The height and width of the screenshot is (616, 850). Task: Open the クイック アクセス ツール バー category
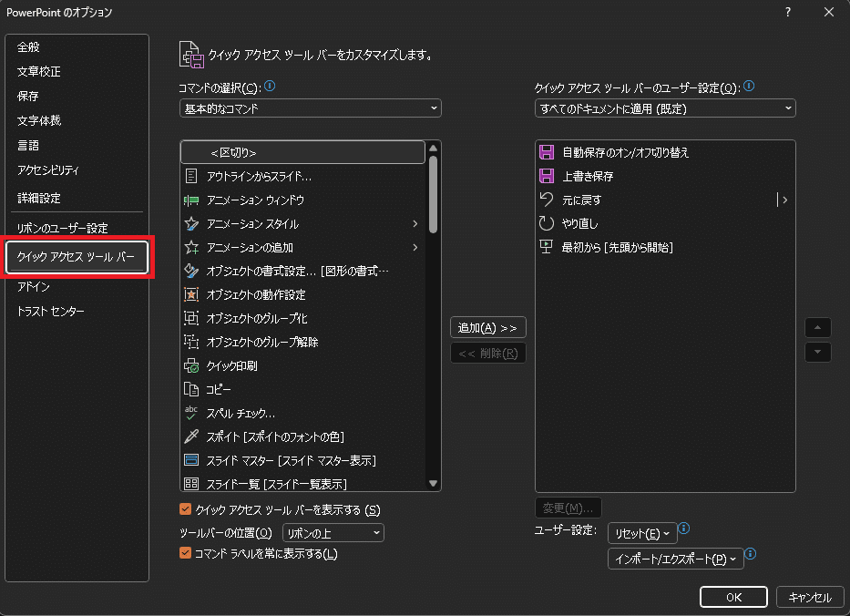click(x=77, y=256)
